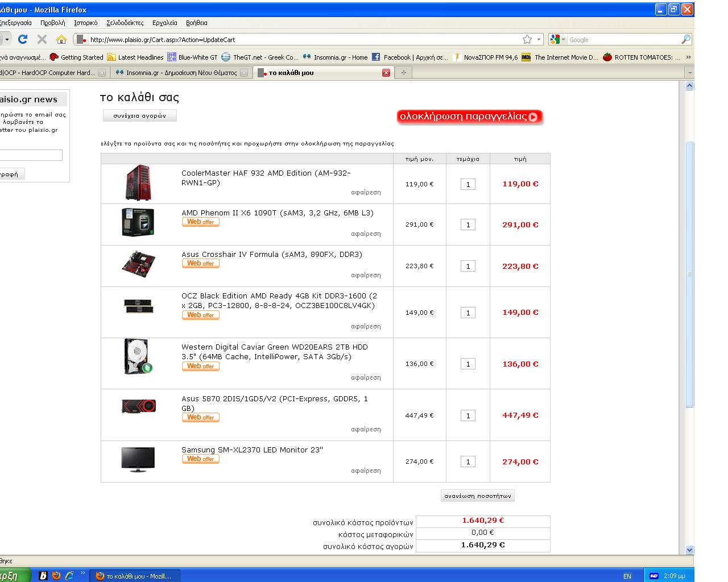Remove the AMD Phenom II X6 with αφαίρεση
This screenshot has width=728, height=582.
[x=366, y=234]
